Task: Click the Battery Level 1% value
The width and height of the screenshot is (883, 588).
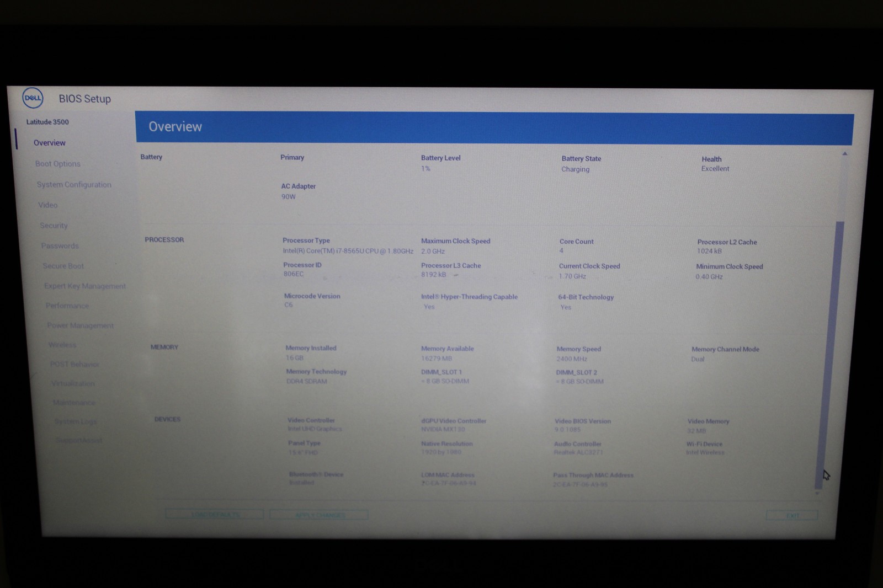Action: tap(425, 168)
